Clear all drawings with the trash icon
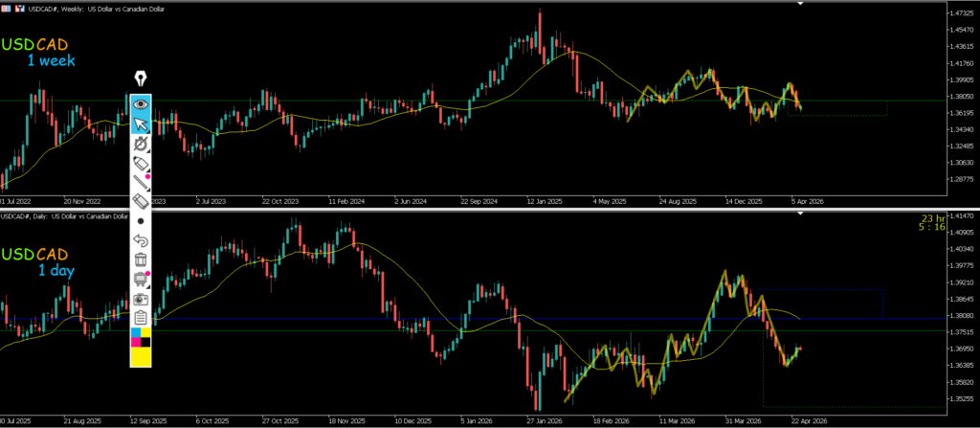The width and height of the screenshot is (980, 428). click(141, 259)
